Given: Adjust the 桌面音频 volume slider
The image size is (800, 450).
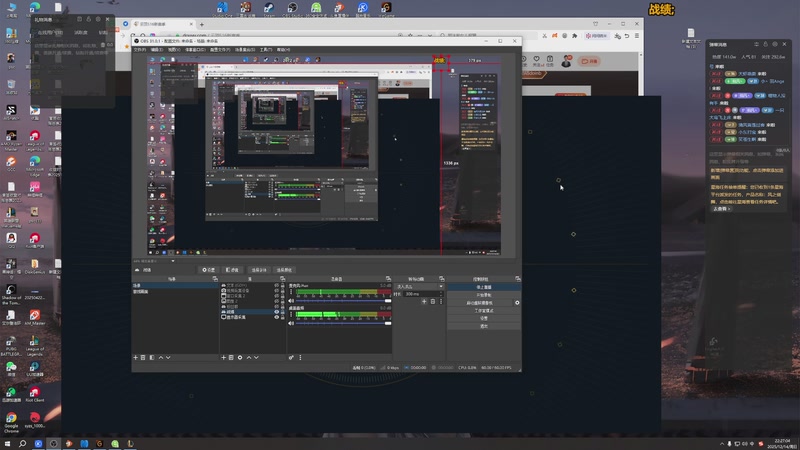Looking at the screenshot, I should [x=343, y=323].
